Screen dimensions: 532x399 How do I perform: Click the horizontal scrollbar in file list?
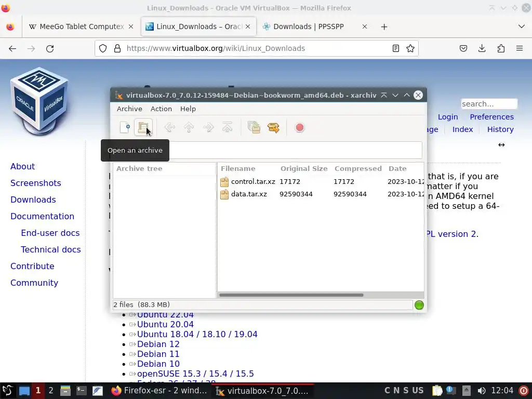tap(291, 295)
